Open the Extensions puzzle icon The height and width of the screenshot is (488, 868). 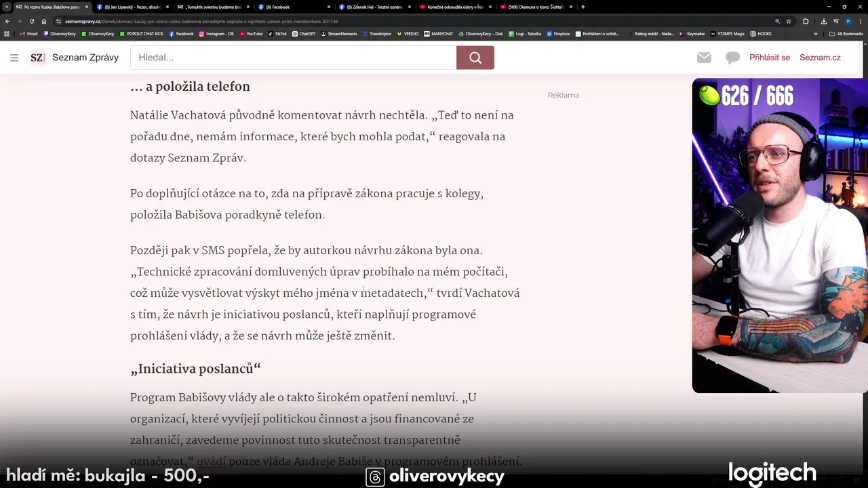(806, 21)
